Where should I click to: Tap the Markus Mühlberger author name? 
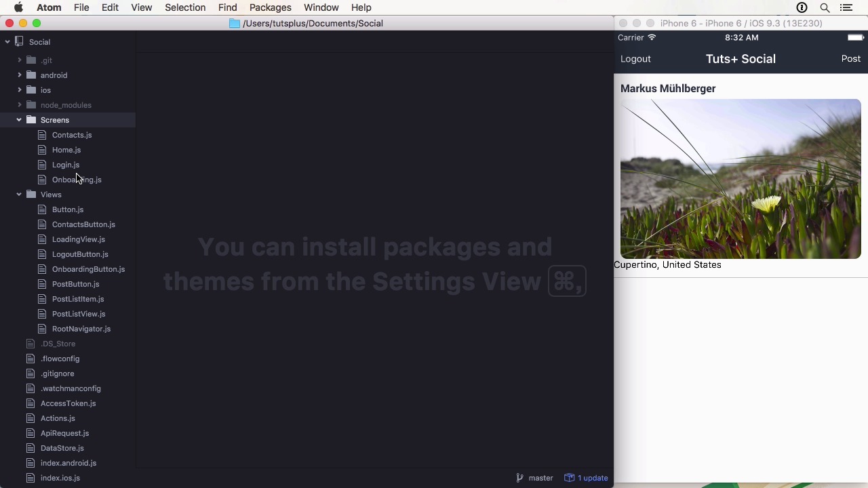click(x=668, y=89)
